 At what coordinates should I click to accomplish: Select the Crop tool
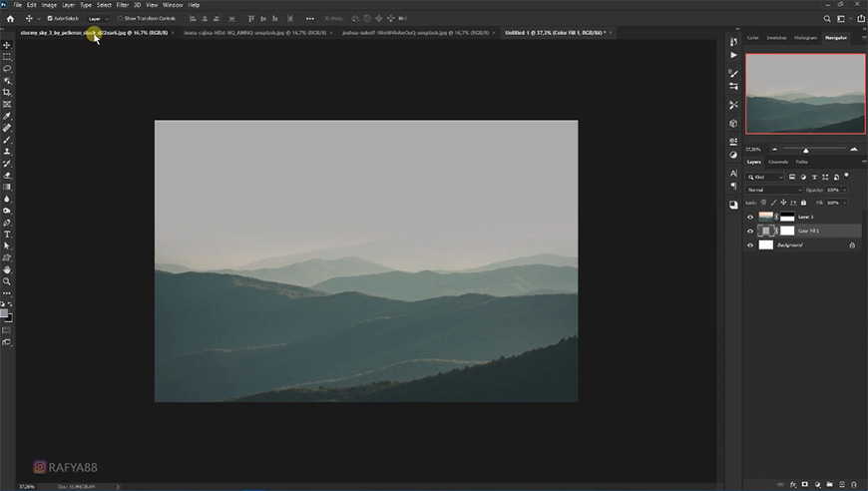click(x=7, y=93)
